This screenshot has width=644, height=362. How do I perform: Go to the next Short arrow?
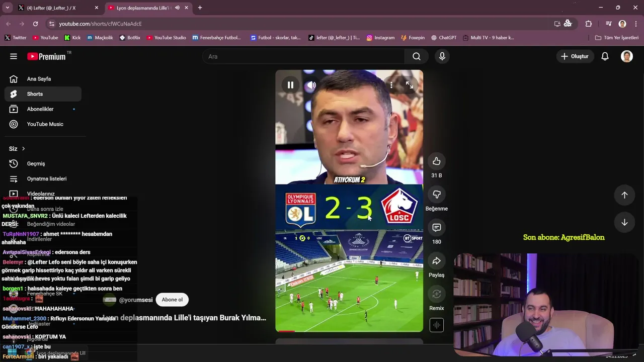tap(624, 222)
